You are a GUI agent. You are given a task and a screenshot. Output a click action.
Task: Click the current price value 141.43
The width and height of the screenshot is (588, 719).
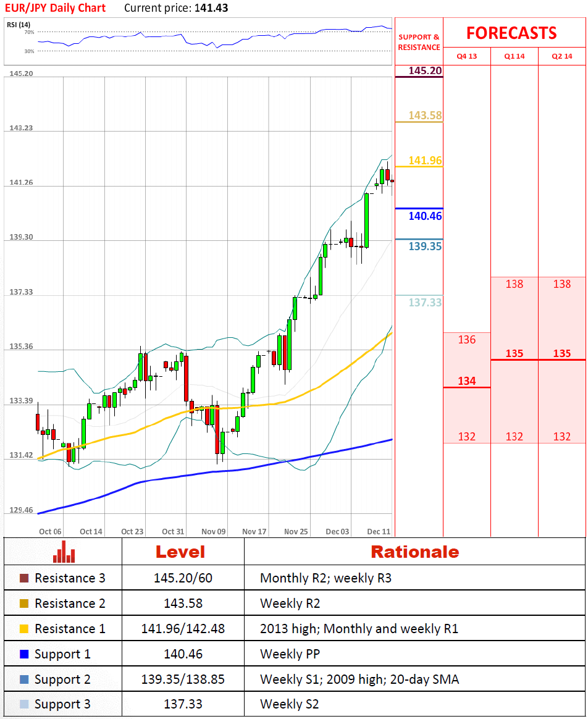(x=211, y=8)
